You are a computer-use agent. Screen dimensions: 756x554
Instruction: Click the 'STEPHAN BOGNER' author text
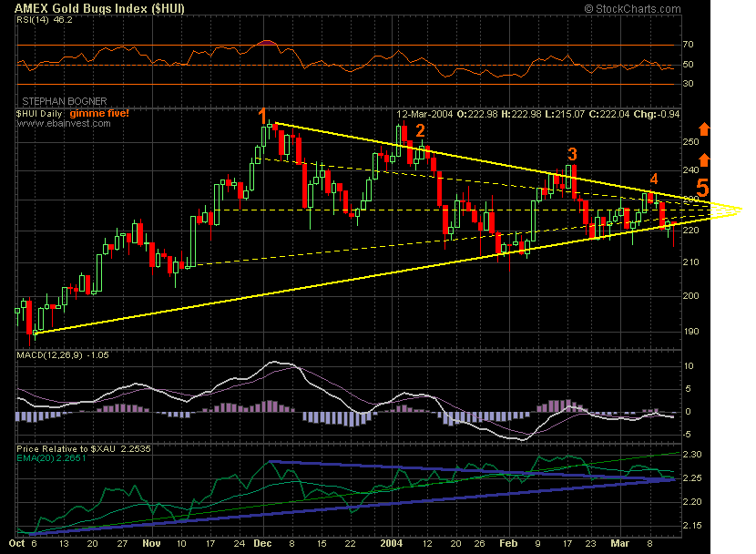[65, 101]
